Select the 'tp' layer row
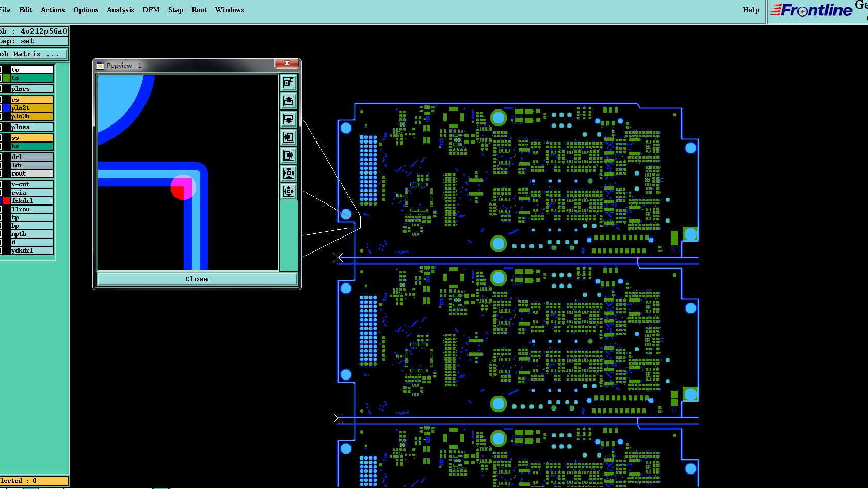 (x=32, y=217)
